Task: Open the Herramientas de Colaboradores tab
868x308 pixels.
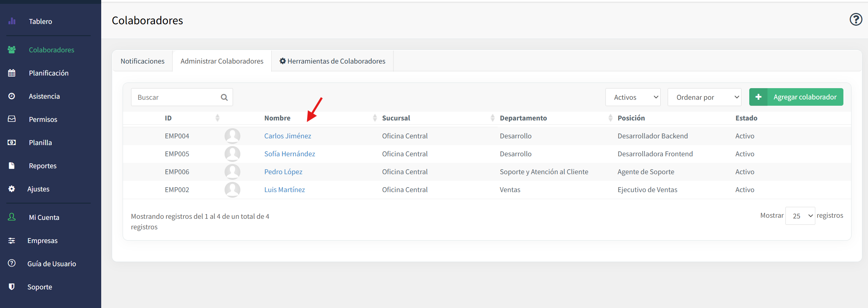Action: pos(332,61)
